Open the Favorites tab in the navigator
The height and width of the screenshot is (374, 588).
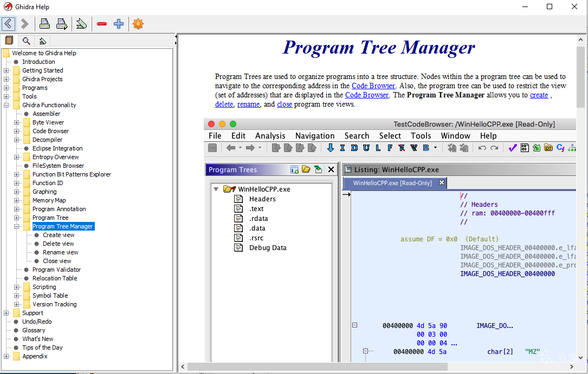[x=42, y=41]
